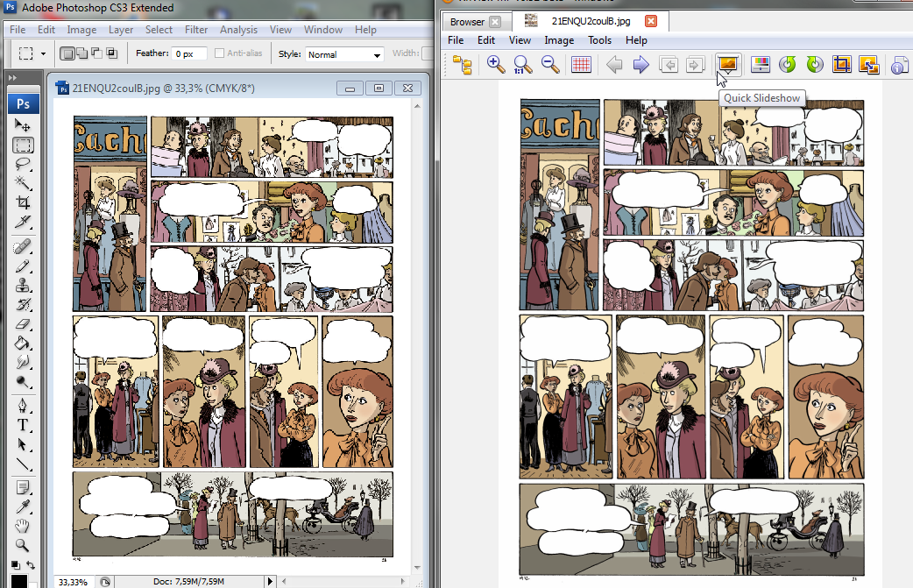The height and width of the screenshot is (588, 913).
Task: Select the Slice tool
Action: (x=23, y=221)
